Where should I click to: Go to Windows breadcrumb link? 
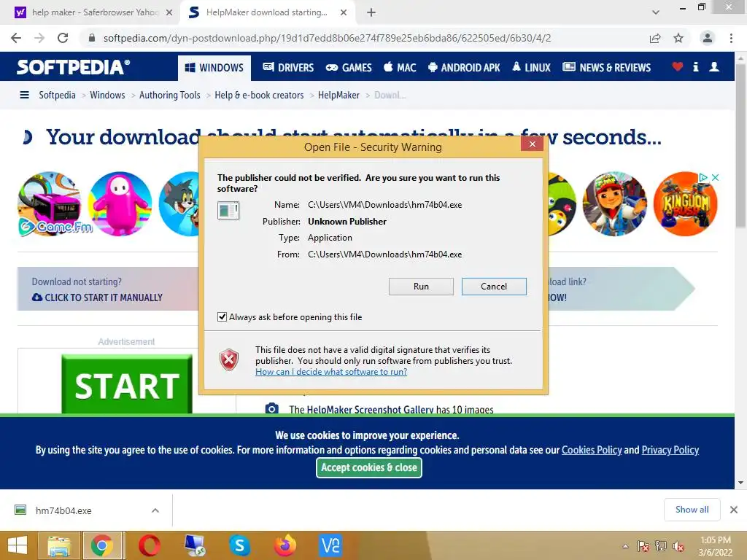pyautogui.click(x=107, y=95)
